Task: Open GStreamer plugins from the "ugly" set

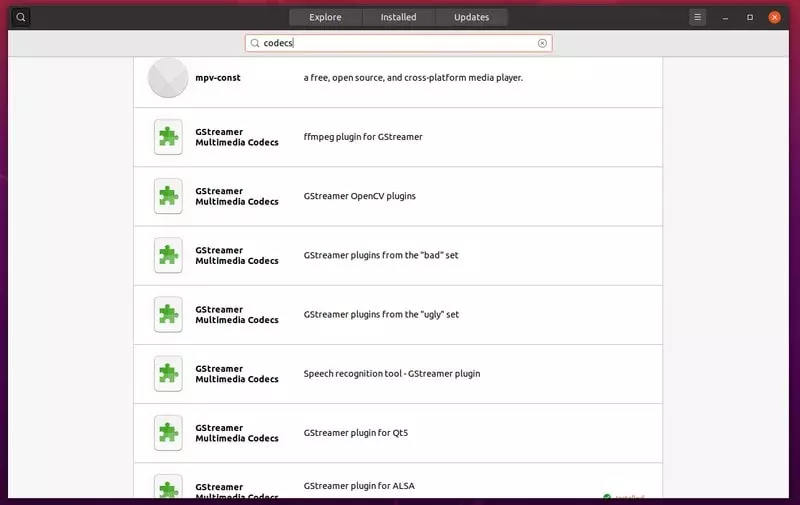Action: point(398,315)
